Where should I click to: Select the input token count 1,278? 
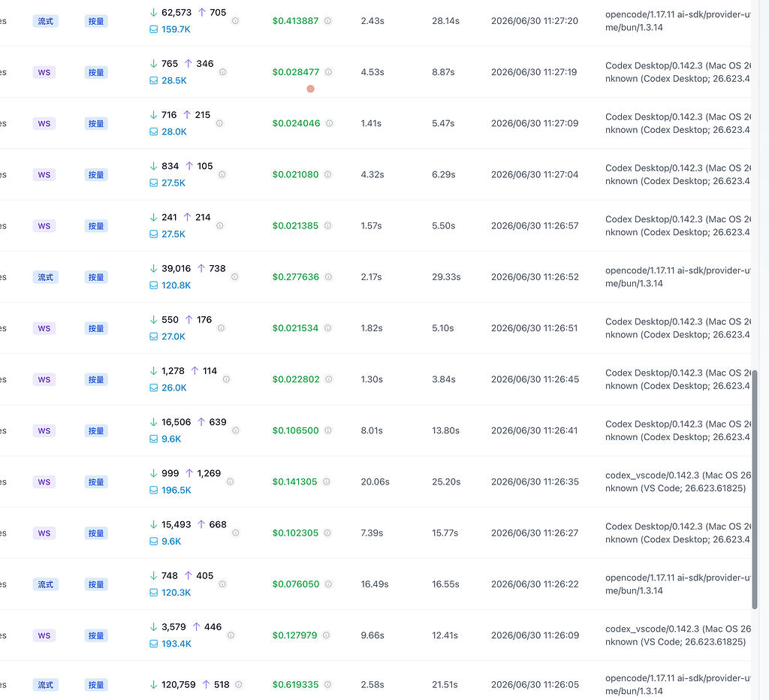click(173, 371)
